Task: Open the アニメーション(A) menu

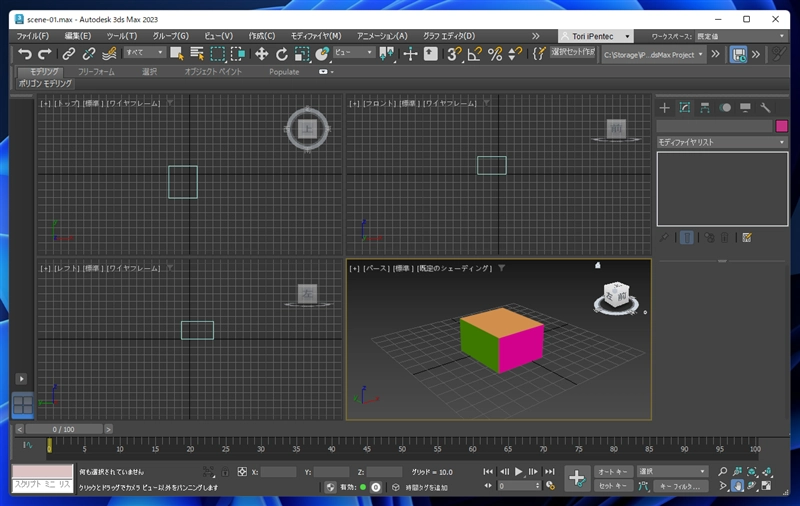Action: [382, 36]
